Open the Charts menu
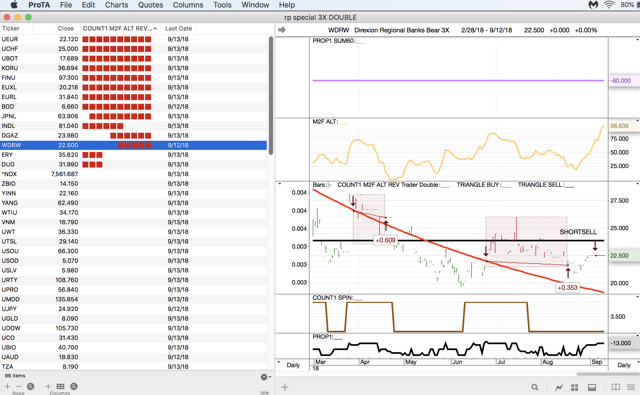This screenshot has width=640, height=395. (116, 5)
